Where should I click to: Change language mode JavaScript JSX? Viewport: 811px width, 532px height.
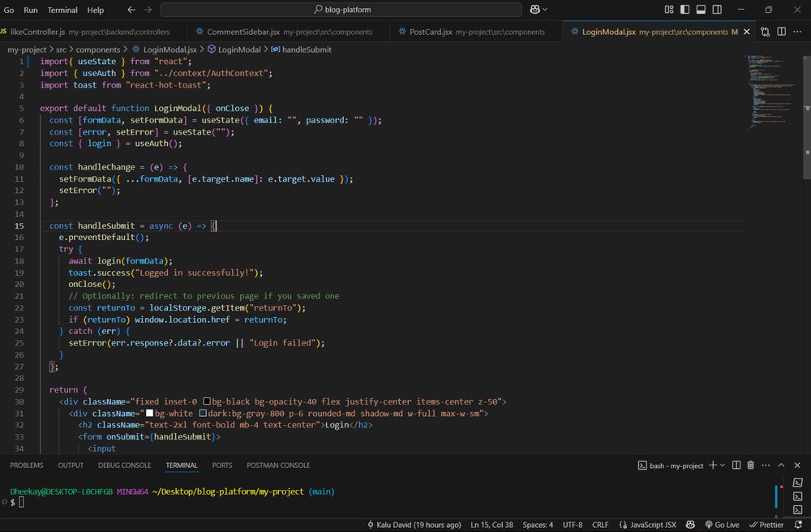coord(647,525)
